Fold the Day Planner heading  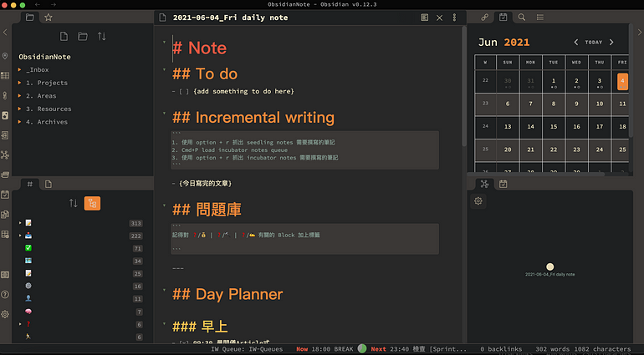coord(164,290)
